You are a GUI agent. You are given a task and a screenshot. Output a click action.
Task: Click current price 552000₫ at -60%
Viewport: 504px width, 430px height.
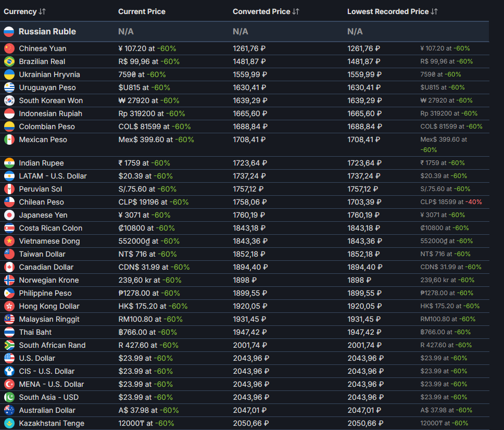click(x=149, y=241)
